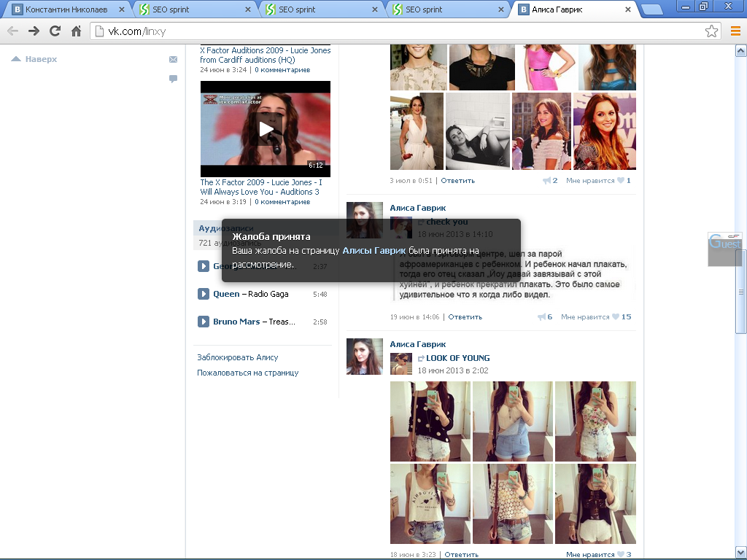Play the first audio track in list
This screenshot has width=747, height=560.
[x=204, y=266]
